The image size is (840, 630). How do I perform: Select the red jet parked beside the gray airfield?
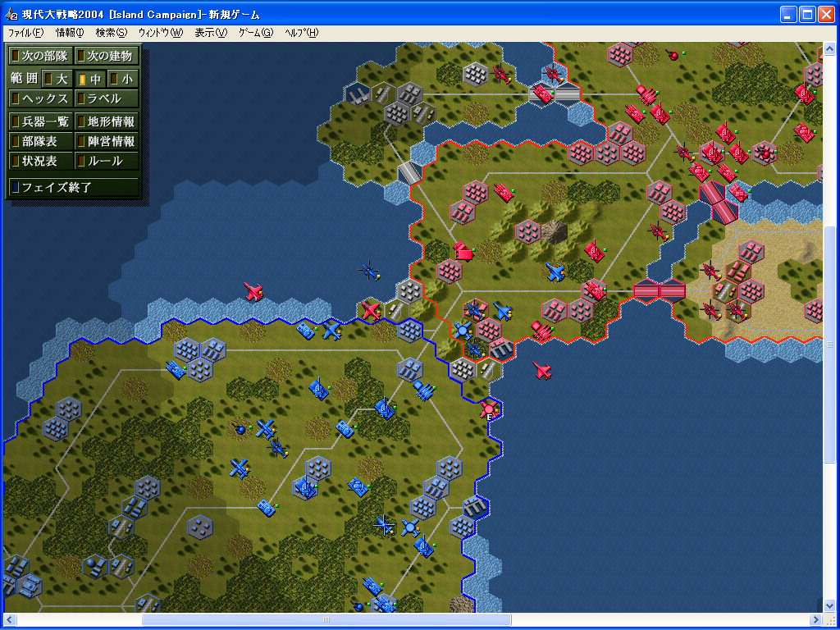[x=370, y=310]
